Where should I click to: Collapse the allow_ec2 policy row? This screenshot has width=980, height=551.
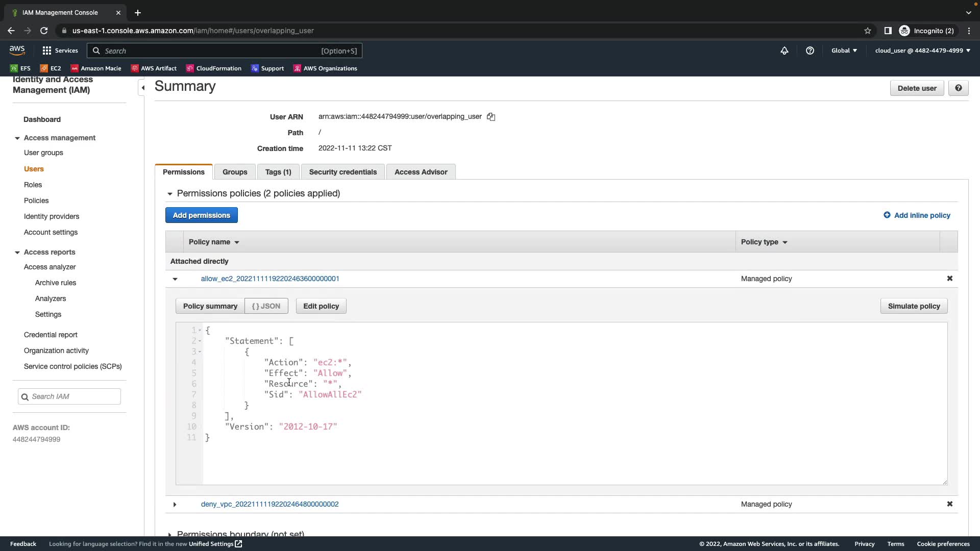point(175,279)
